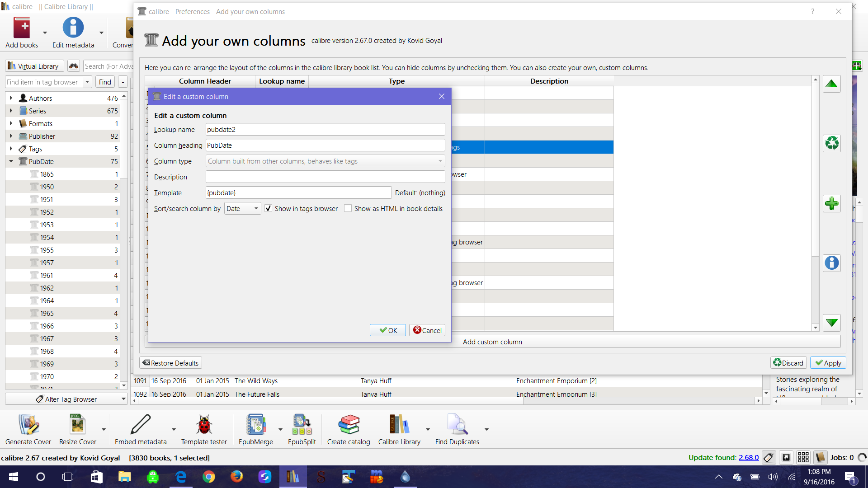The image size is (868, 488).
Task: Click the Restore Defaults button
Action: click(x=170, y=363)
